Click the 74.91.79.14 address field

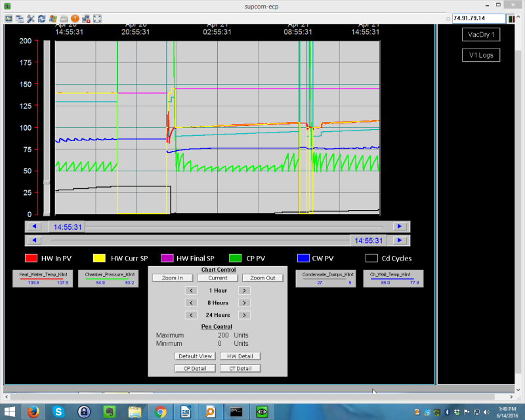(x=478, y=18)
